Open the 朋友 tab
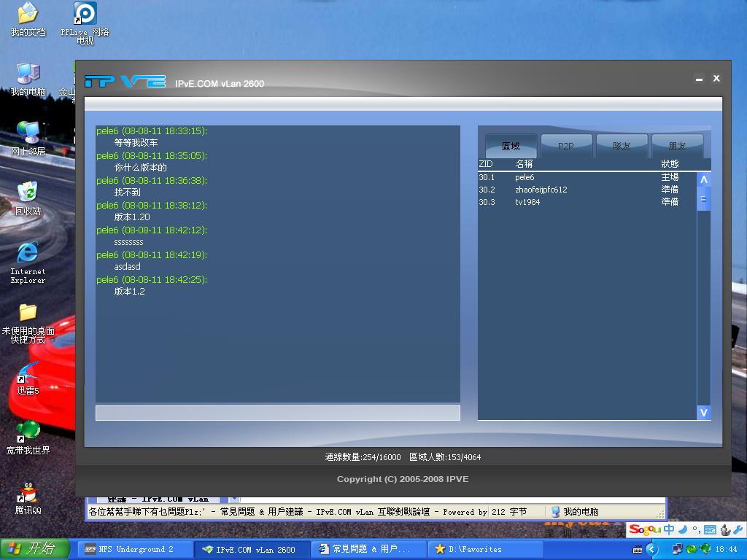The image size is (747, 560). coord(677,146)
